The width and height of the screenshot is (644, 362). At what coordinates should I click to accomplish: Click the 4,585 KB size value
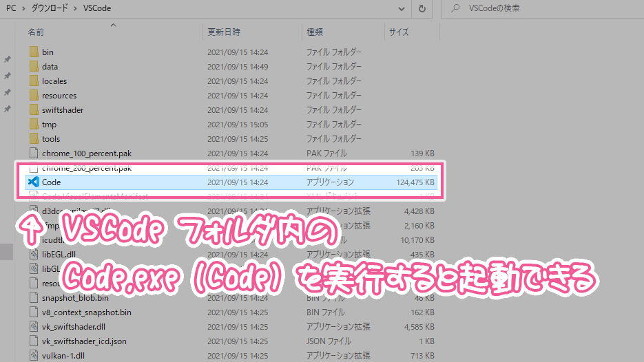point(419,327)
